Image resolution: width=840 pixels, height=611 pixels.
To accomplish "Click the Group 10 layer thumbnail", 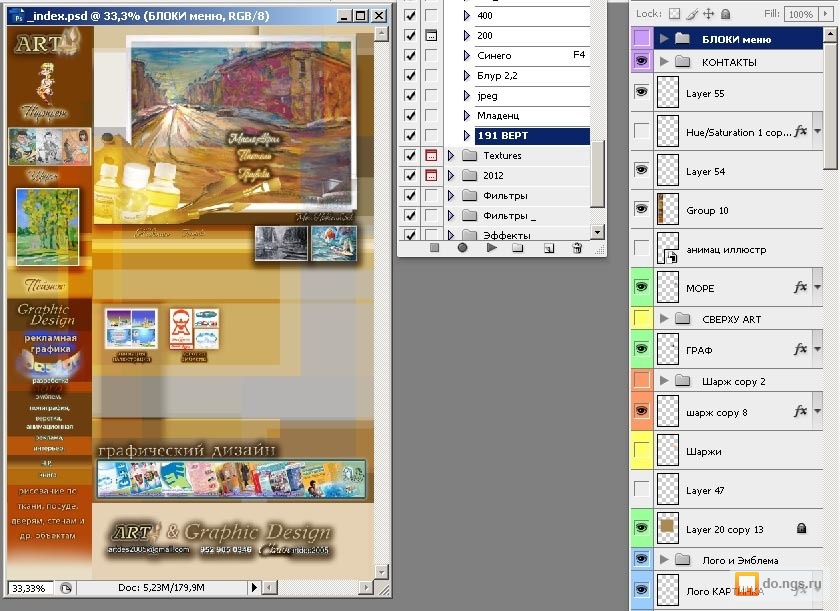I will coord(668,209).
